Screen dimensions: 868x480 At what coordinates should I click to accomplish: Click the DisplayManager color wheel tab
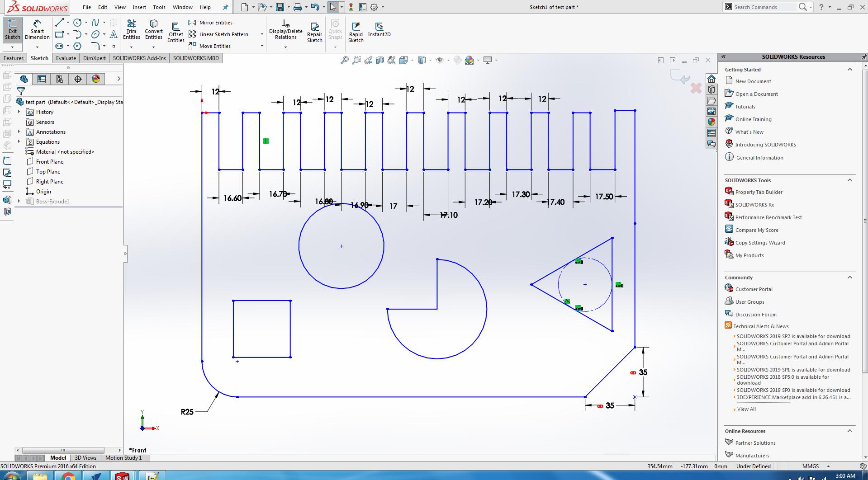click(96, 79)
